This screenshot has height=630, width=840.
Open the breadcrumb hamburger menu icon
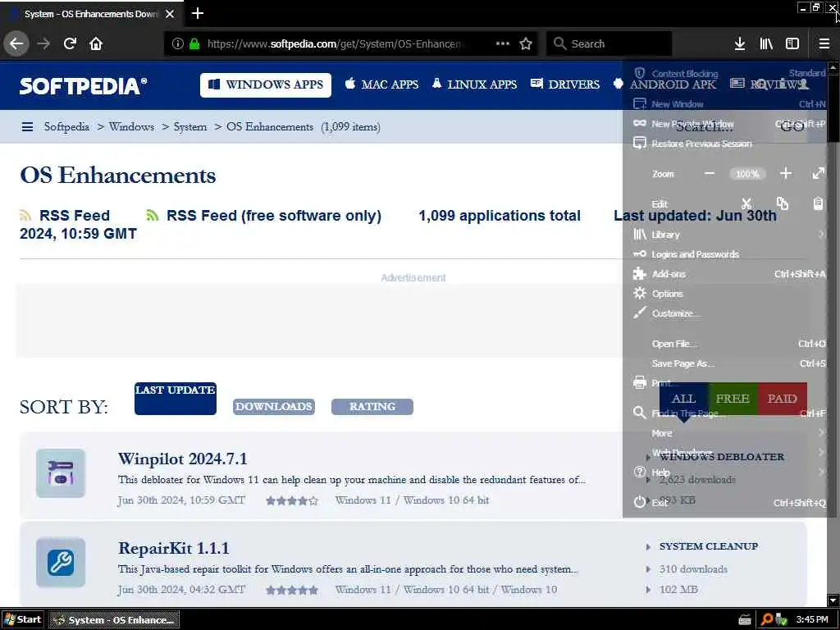point(27,127)
